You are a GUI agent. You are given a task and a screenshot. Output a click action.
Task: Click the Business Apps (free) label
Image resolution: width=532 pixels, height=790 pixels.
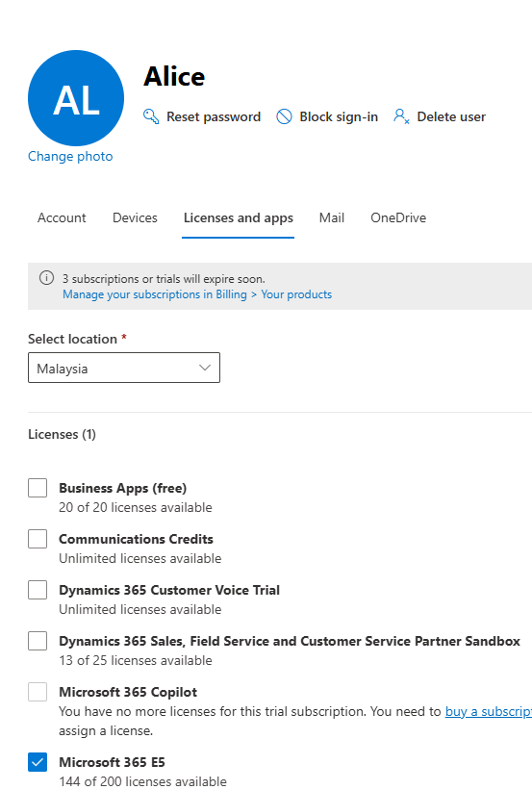click(123, 488)
